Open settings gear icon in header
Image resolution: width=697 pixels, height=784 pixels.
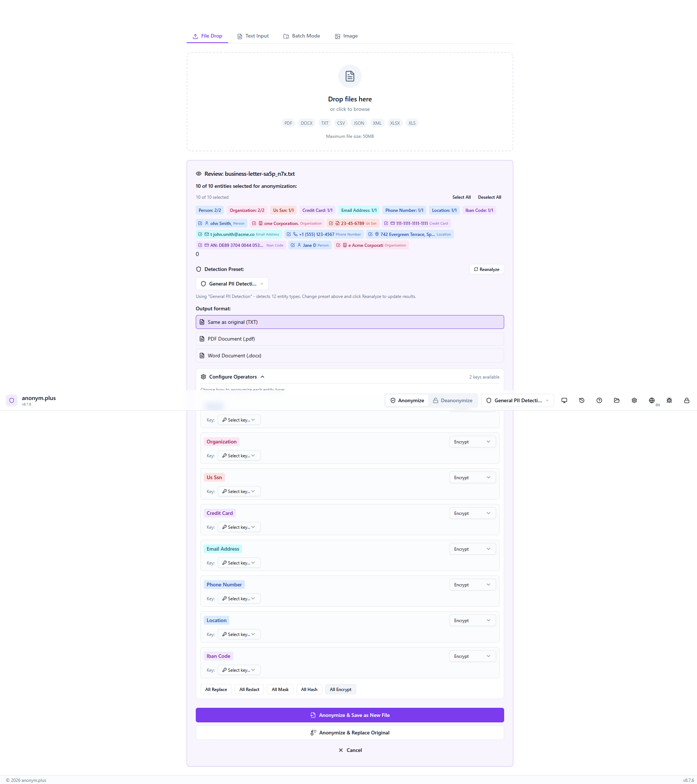tap(634, 400)
